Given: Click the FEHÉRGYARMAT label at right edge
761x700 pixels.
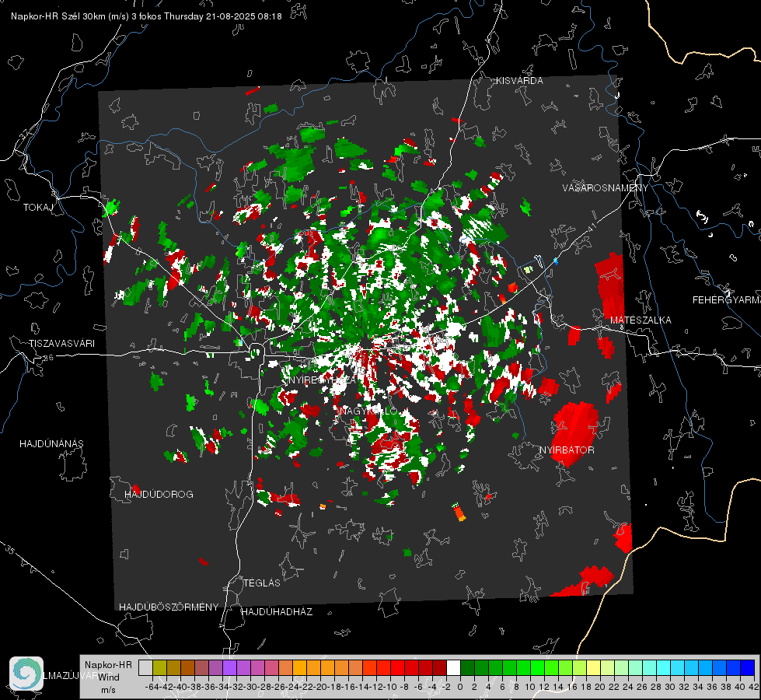Looking at the screenshot, I should coord(726,299).
